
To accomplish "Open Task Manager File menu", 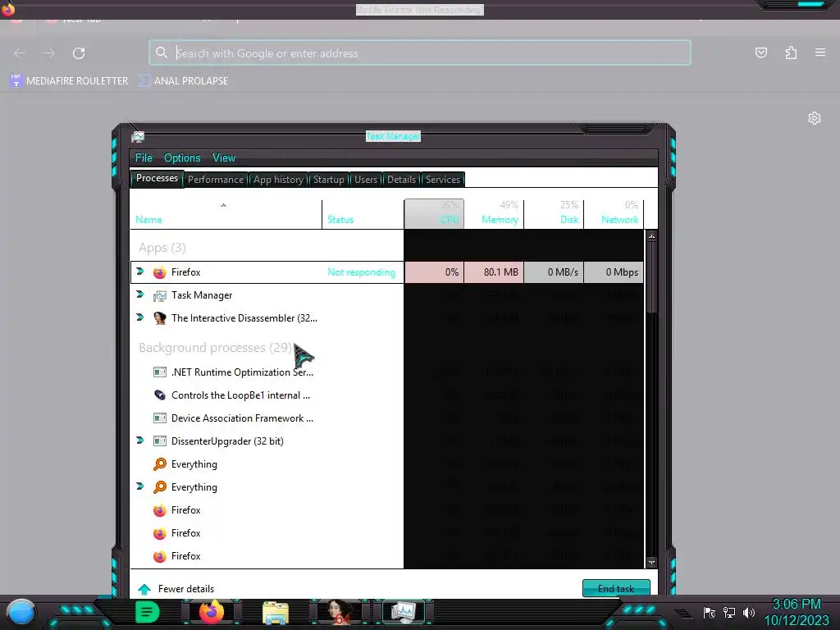I will point(144,158).
